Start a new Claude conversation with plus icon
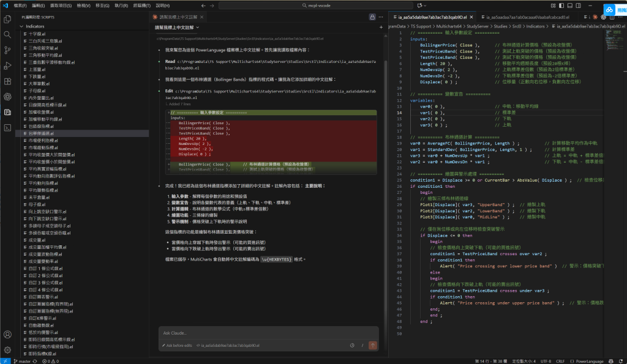 coord(381,28)
